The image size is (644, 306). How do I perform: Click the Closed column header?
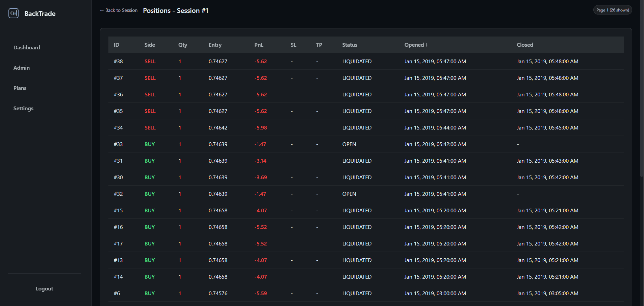click(525, 45)
